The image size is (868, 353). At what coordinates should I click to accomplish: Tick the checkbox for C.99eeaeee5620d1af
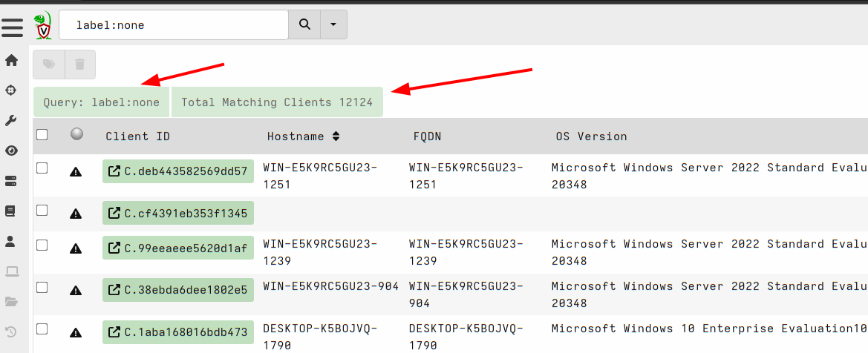[x=42, y=245]
